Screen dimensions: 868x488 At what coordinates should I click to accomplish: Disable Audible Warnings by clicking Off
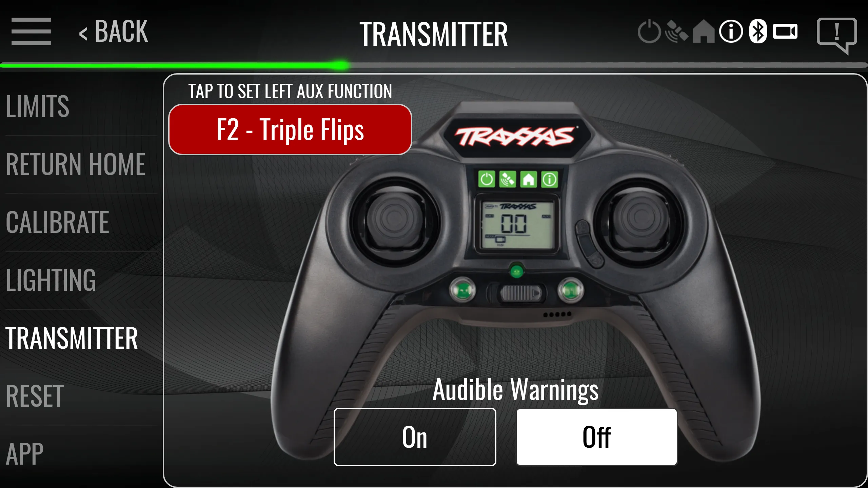point(595,436)
